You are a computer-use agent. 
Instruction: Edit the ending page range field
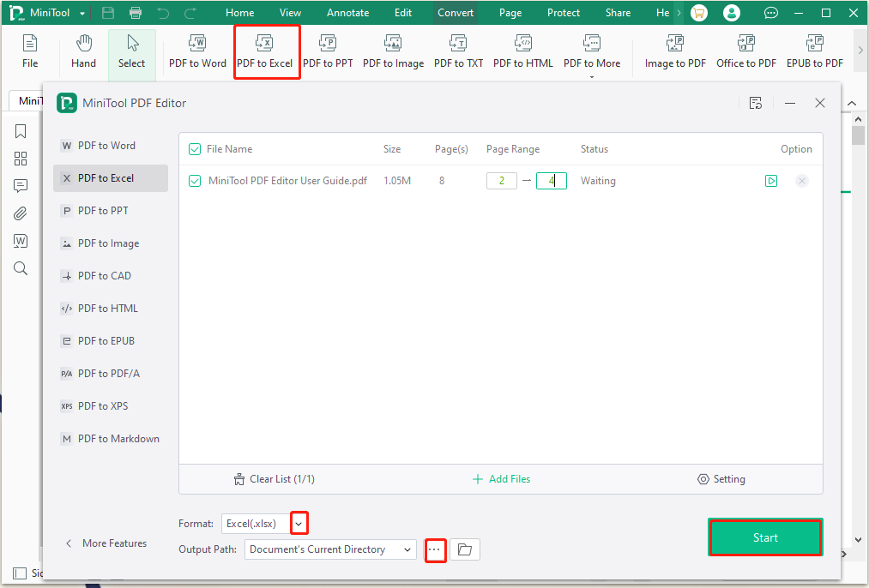[x=551, y=181]
